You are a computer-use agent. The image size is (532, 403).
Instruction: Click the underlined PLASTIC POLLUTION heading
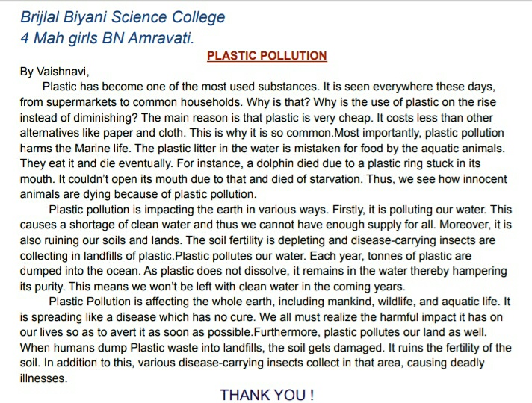[x=267, y=56]
